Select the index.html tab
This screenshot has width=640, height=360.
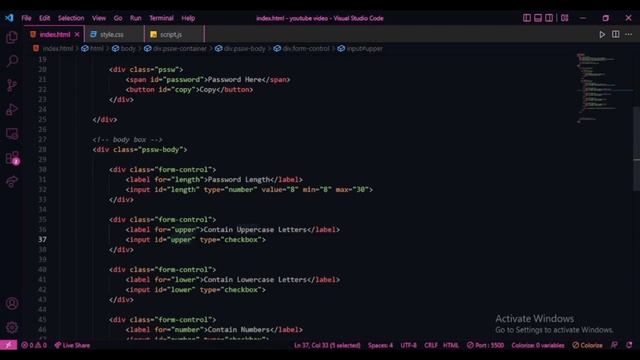[55, 35]
